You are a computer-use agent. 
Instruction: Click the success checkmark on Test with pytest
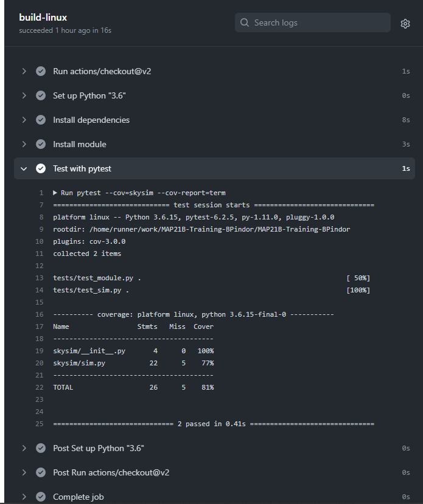click(40, 168)
